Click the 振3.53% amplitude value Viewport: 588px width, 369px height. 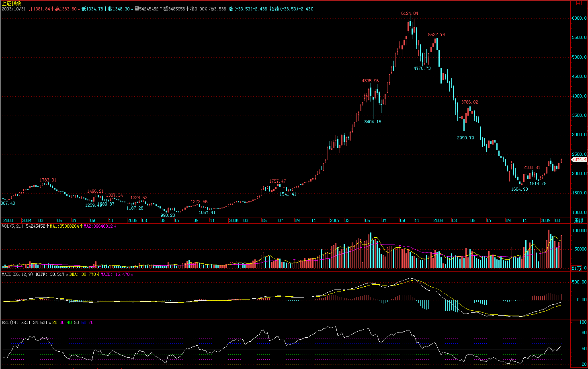point(218,9)
